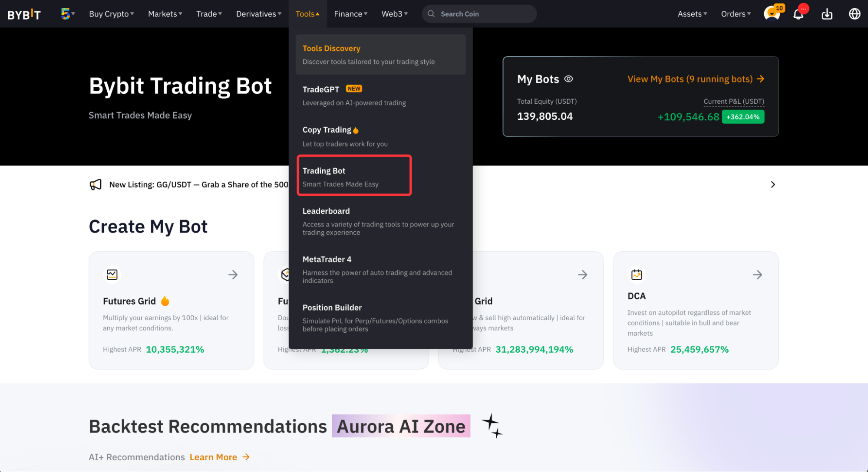Click the Futures Grid chart icon
This screenshot has height=472, width=868.
112,275
